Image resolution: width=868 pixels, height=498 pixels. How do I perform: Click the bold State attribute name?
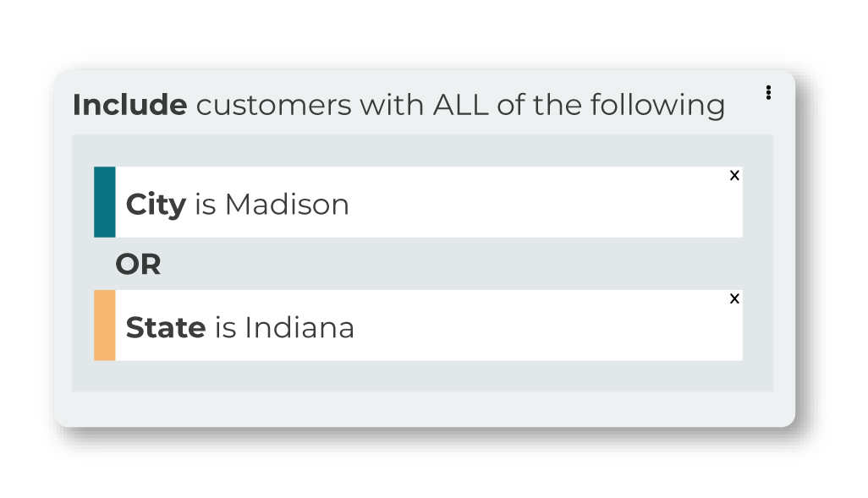[x=166, y=327]
